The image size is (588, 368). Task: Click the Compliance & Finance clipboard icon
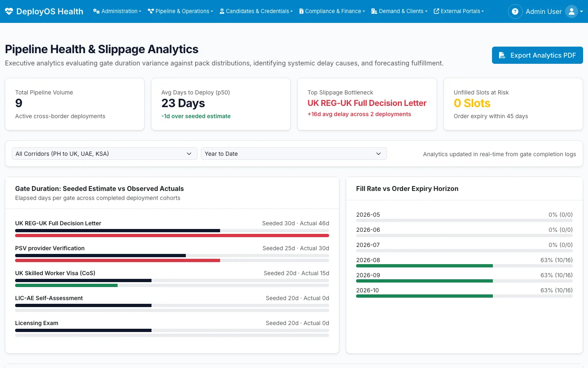301,11
